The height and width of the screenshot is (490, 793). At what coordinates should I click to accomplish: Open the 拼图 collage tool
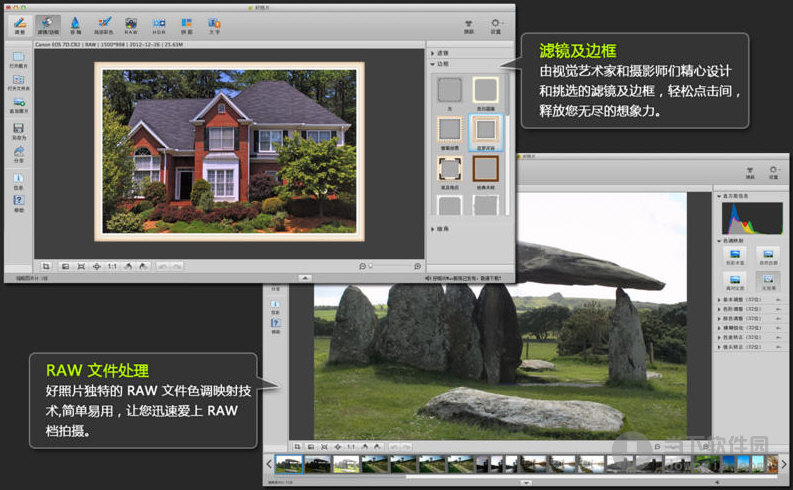click(187, 24)
